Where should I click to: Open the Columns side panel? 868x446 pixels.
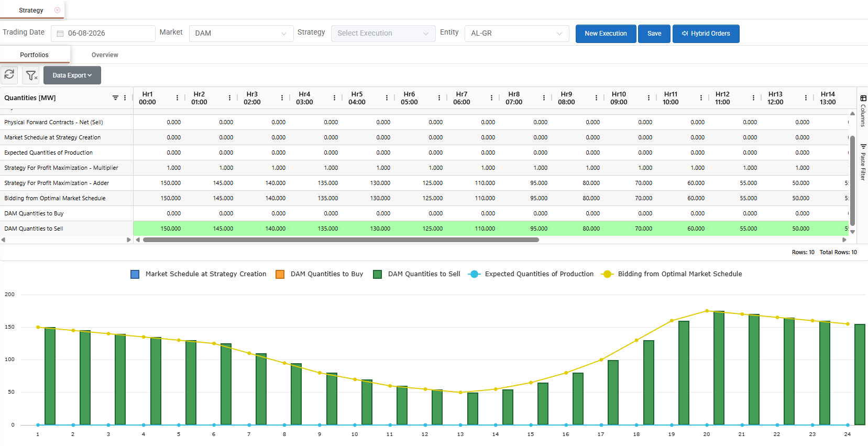click(863, 111)
